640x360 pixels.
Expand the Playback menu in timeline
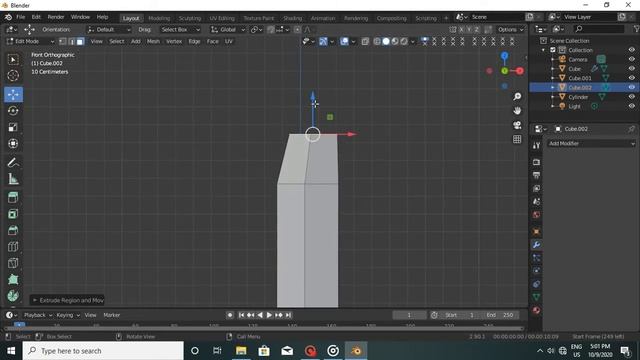tap(38, 315)
